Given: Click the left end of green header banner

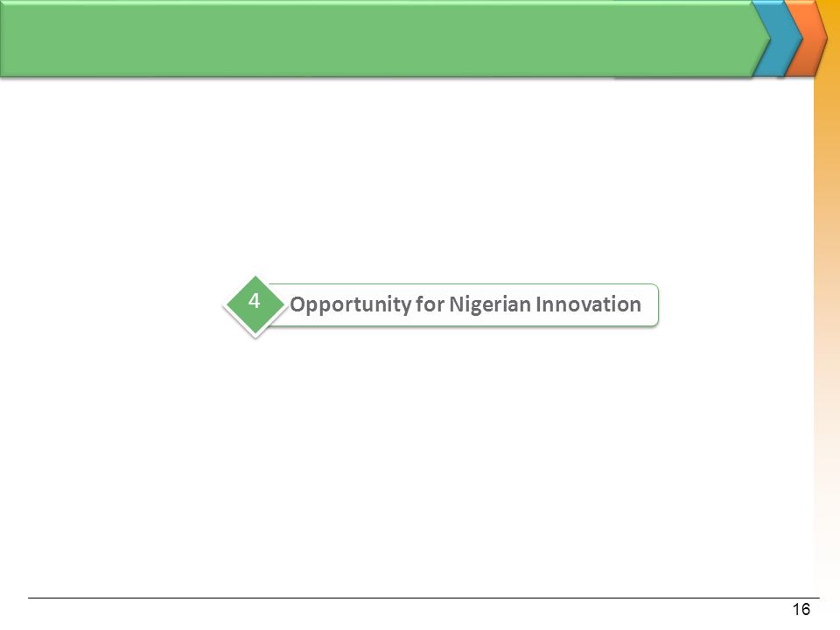Looking at the screenshot, I should [10, 38].
